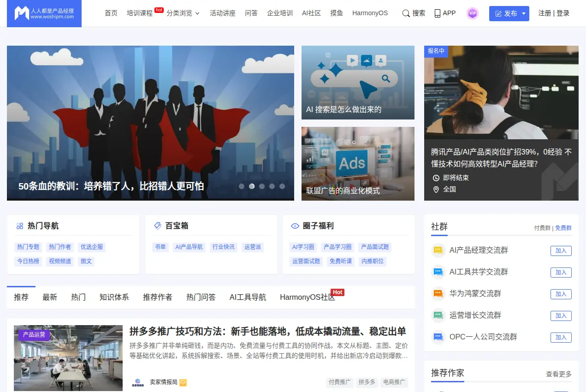Open the 付费推广 article tag
586x392 pixels.
(x=340, y=382)
